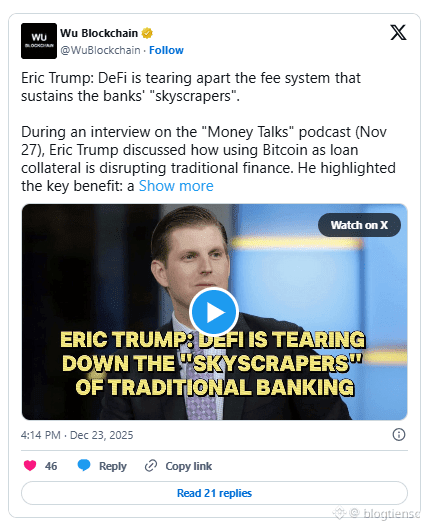Click the 4:14 PM Dec 23, 2025 timestamp
This screenshot has height=529, width=428.
pyautogui.click(x=77, y=435)
